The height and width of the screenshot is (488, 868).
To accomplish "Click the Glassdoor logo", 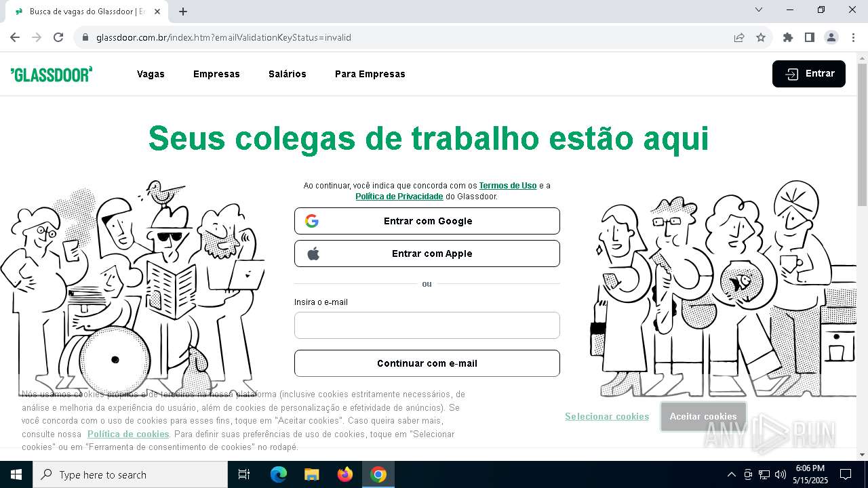I will coord(52,74).
